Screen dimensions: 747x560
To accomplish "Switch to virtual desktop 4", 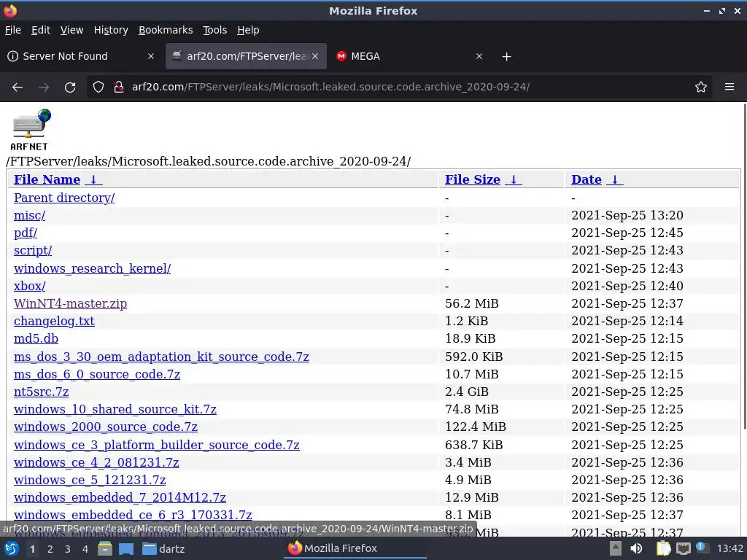I will pyautogui.click(x=85, y=549).
